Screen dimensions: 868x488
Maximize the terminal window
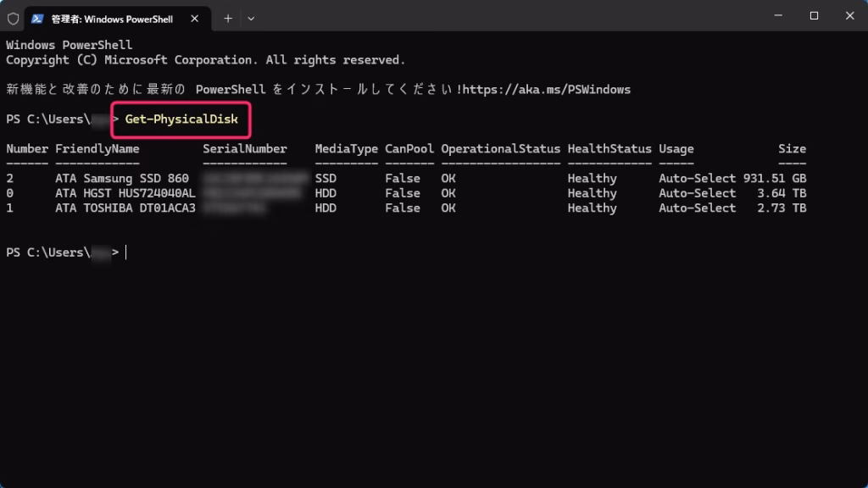point(814,16)
